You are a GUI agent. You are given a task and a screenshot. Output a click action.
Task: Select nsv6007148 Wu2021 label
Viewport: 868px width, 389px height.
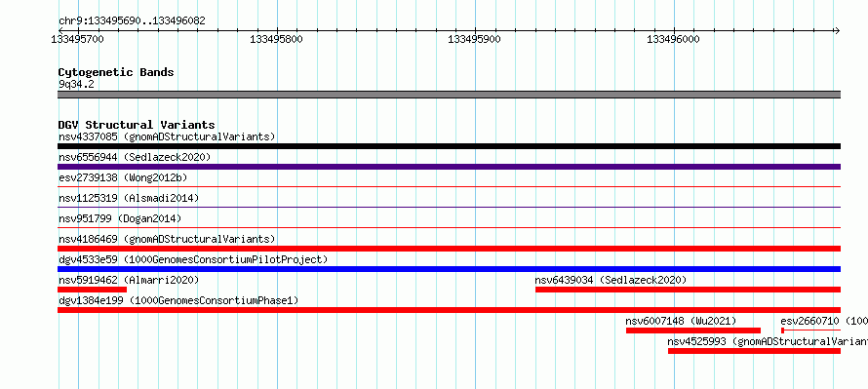coord(681,321)
